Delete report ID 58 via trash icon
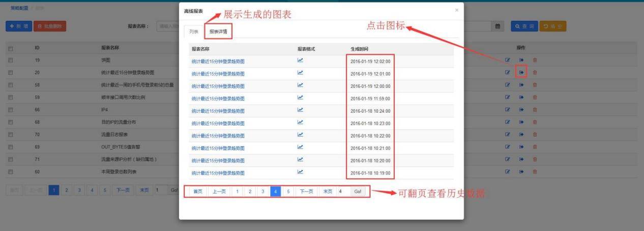Viewport: 644px width, 231px height. coord(535,85)
